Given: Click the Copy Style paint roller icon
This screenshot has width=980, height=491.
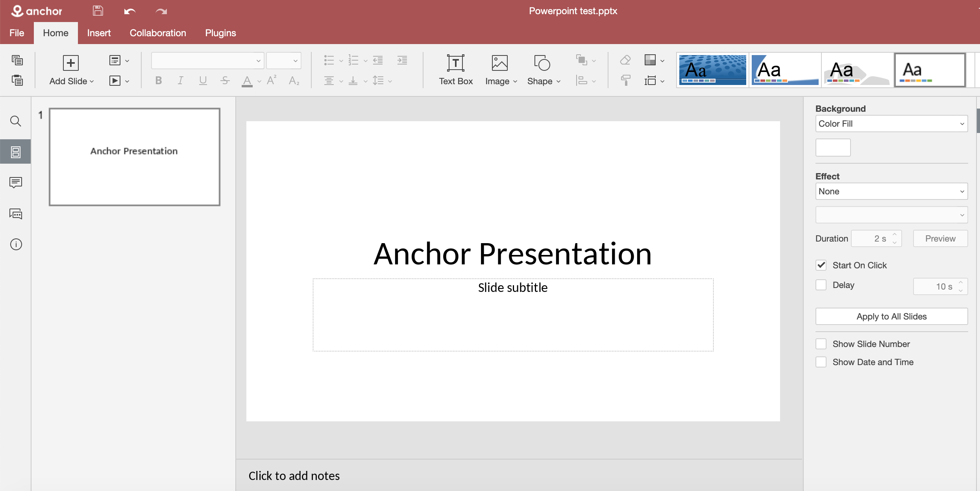Looking at the screenshot, I should [x=625, y=81].
